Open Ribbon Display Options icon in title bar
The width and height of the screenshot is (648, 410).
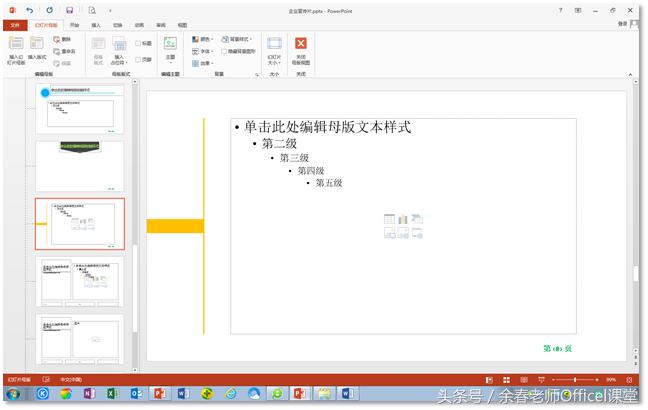click(x=578, y=10)
